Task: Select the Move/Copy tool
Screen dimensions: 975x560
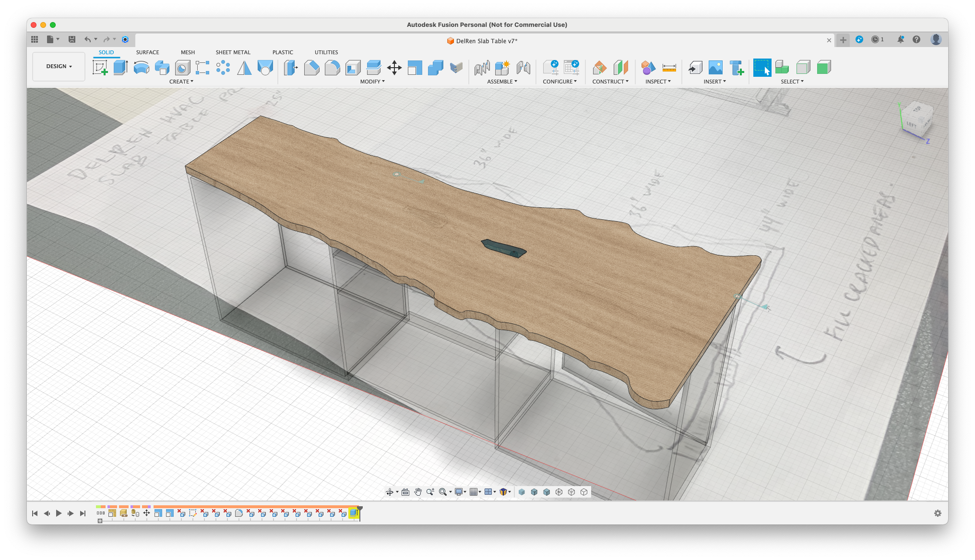Action: [395, 68]
